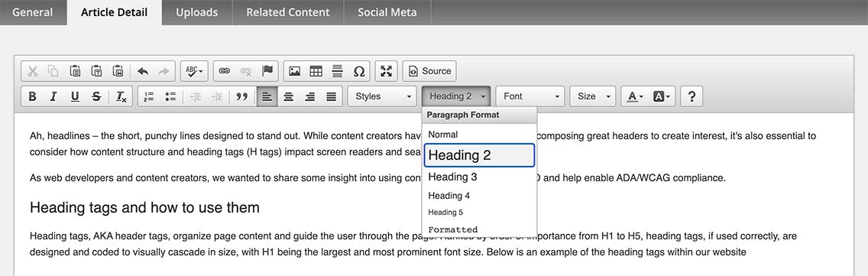Viewport: 868px width, 276px height.
Task: Click paragraph starting 'Ah, headlines'
Action: point(423,144)
